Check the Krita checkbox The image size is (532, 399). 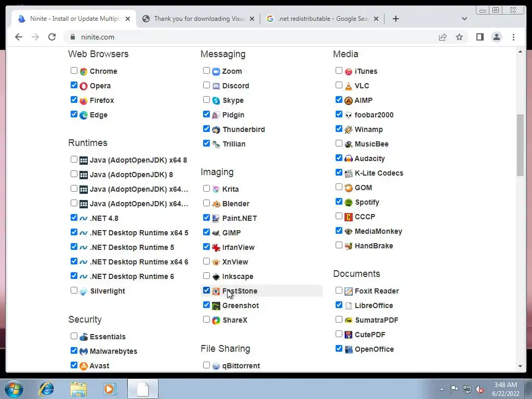[x=206, y=188]
